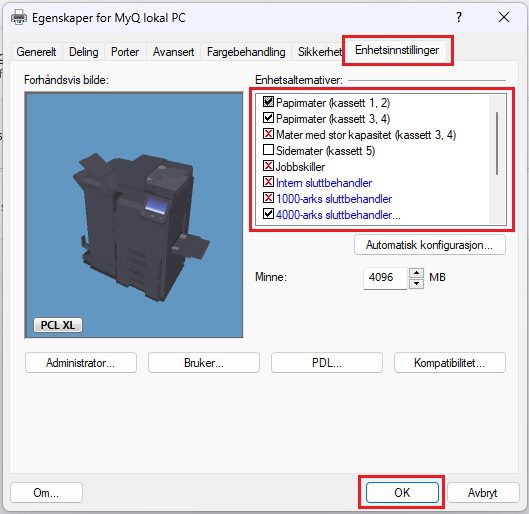
Task: Click the printer preview image
Action: (x=134, y=215)
